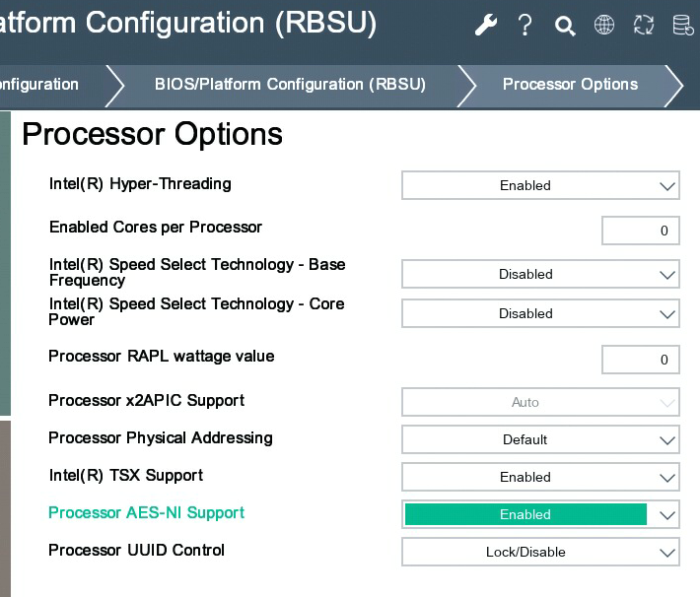Expand Speed Select Base Frequency dropdown
Image resolution: width=700 pixels, height=597 pixels.
(x=540, y=274)
